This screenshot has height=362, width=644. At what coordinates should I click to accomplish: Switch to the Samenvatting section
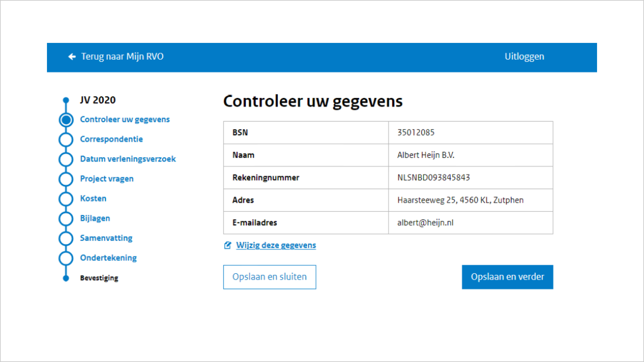(106, 238)
